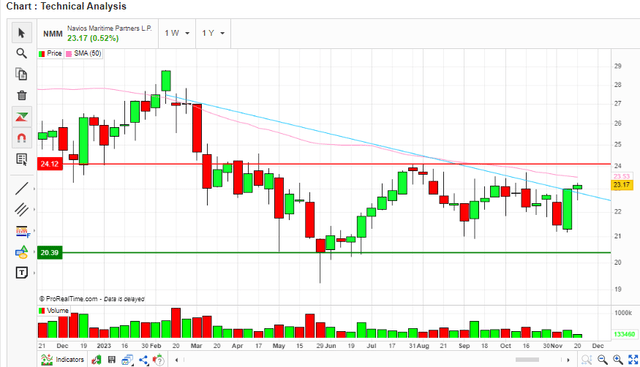Screen dimensions: 640x367
Task: Click the chart style candlestick icon
Action: tap(96, 360)
